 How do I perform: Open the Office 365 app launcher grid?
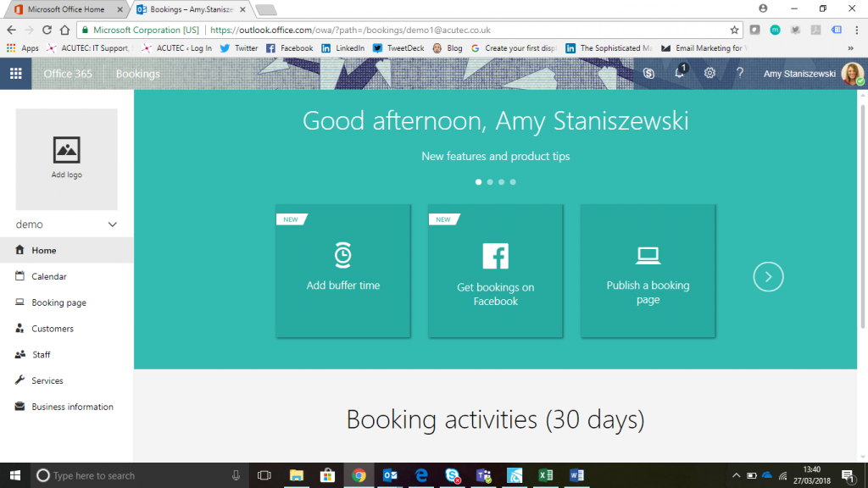[15, 74]
